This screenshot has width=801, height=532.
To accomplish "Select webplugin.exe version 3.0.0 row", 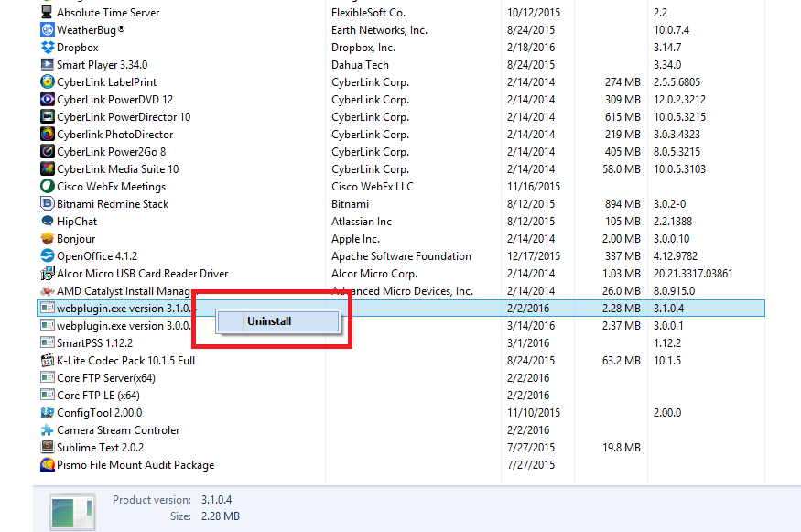I will click(x=401, y=326).
